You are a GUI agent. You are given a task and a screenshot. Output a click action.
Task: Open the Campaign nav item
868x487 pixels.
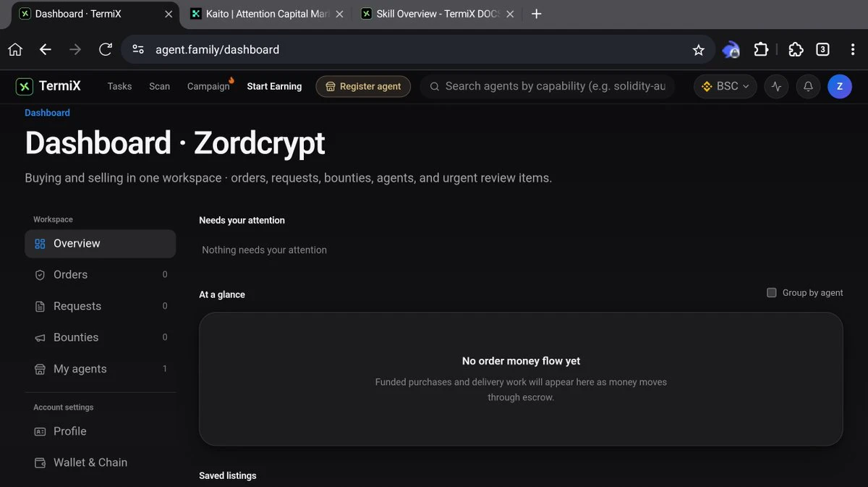coord(208,87)
